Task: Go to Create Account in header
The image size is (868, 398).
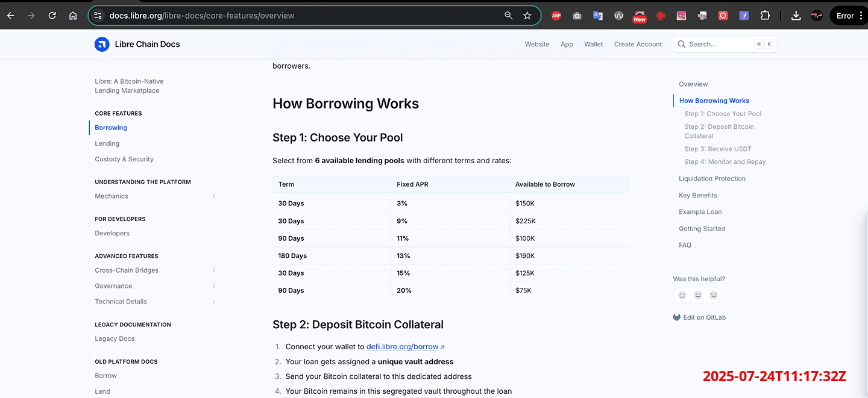Action: [638, 45]
